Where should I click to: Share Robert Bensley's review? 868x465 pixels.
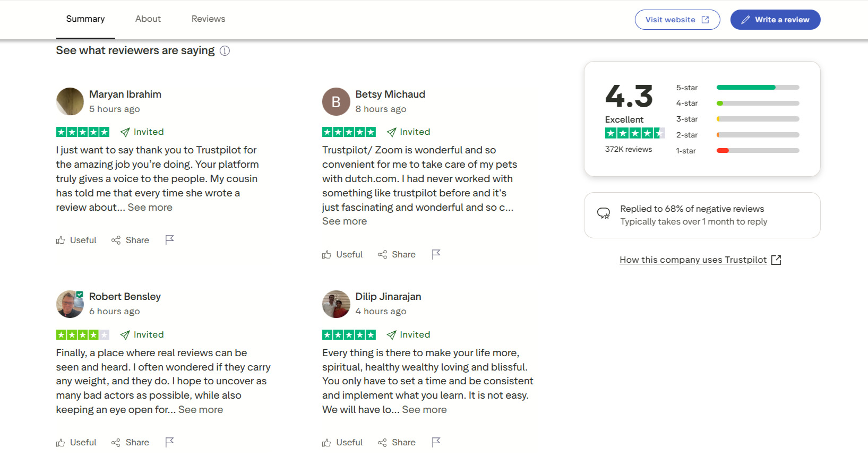point(130,443)
